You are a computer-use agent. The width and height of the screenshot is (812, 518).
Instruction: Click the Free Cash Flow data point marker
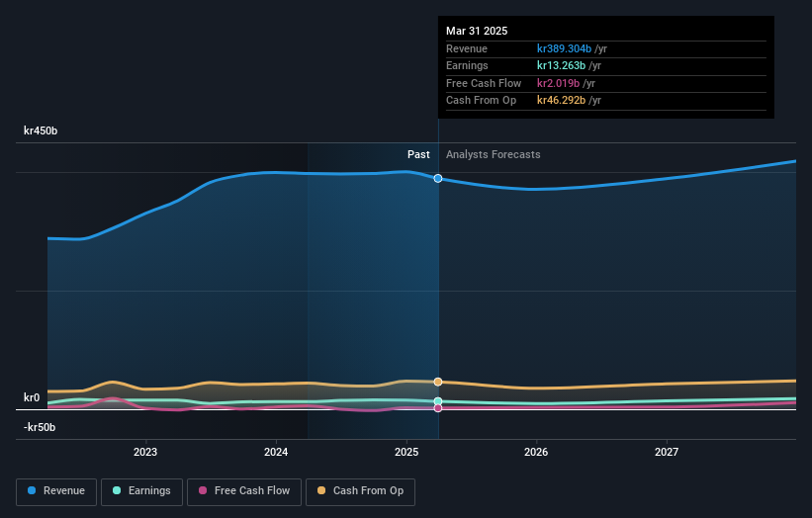pyautogui.click(x=438, y=408)
